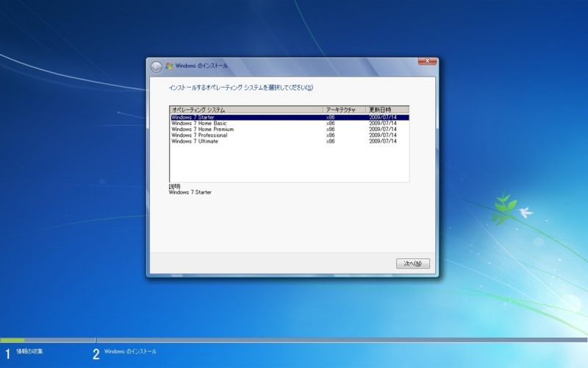Click x86 cell of Windows 7 Ultimate
Image resolution: width=588 pixels, height=368 pixels.
coord(330,141)
